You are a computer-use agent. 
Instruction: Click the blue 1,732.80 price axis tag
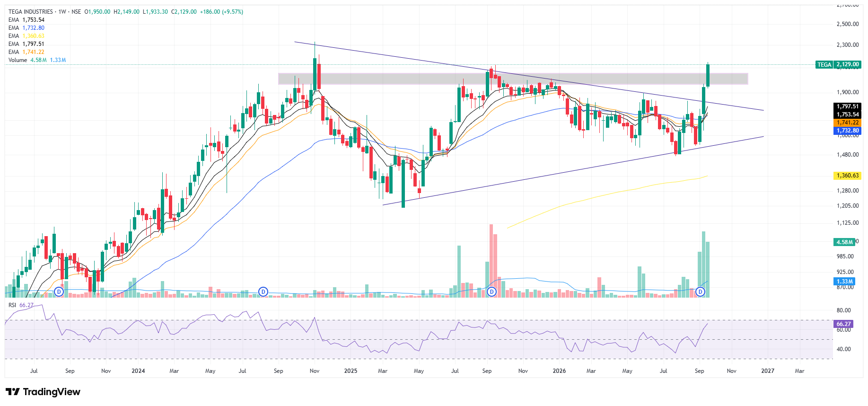click(x=847, y=131)
